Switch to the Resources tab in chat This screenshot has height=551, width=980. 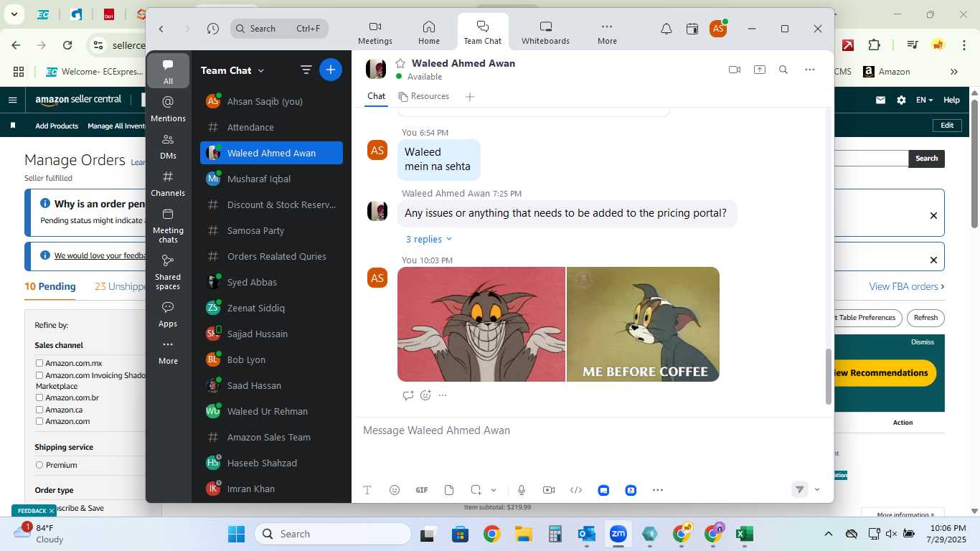pos(424,96)
